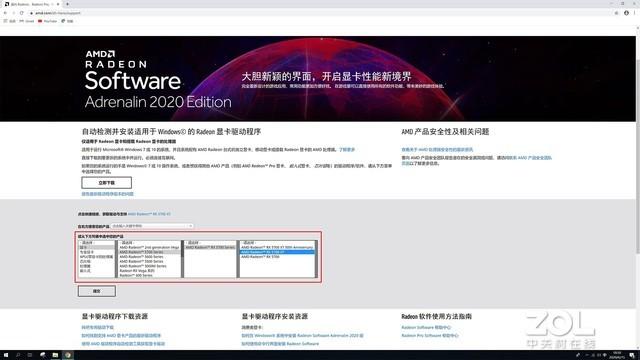
Task: Open a new browser tab with plus
Action: [x=67, y=4]
